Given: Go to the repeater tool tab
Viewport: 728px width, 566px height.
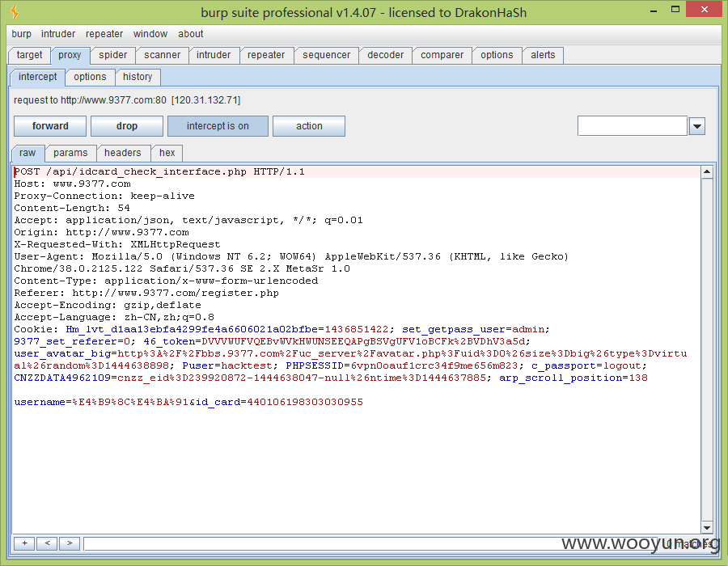Looking at the screenshot, I should (x=266, y=55).
